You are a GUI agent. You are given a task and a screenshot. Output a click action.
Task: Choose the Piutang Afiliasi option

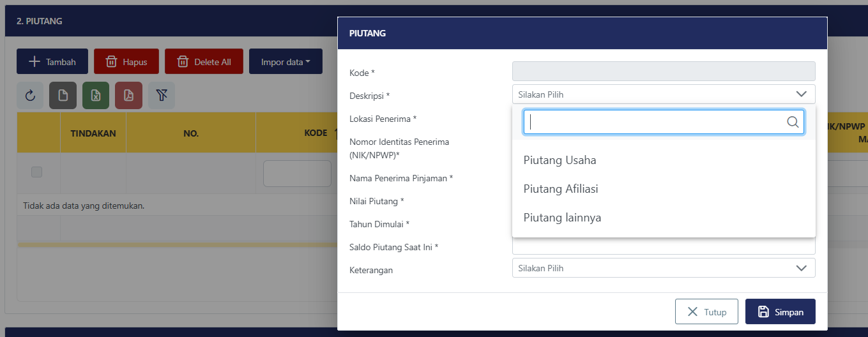561,189
